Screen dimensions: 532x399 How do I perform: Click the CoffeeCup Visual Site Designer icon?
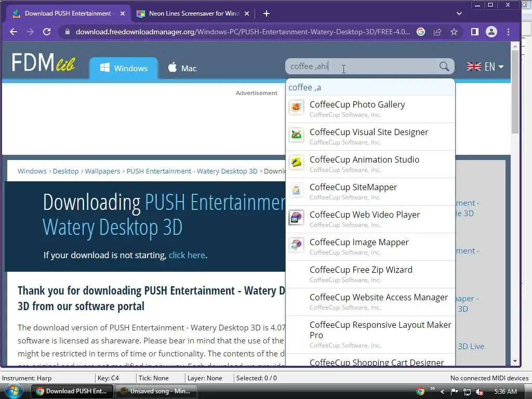296,135
